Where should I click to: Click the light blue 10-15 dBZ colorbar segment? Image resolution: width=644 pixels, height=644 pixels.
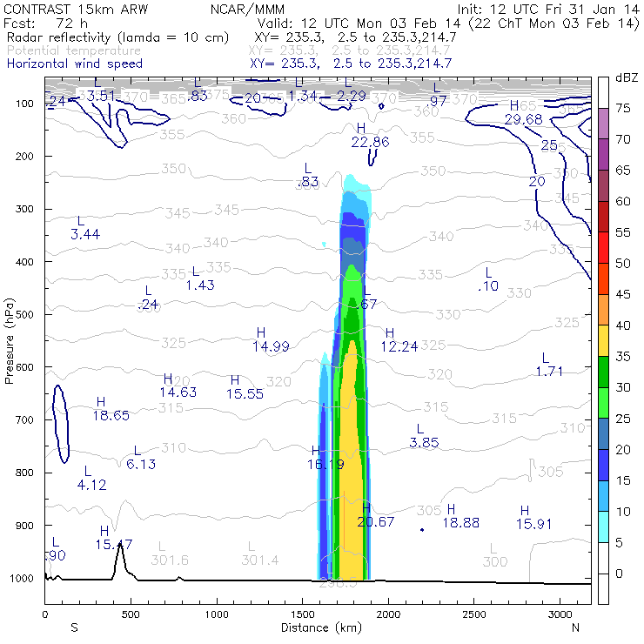click(603, 496)
